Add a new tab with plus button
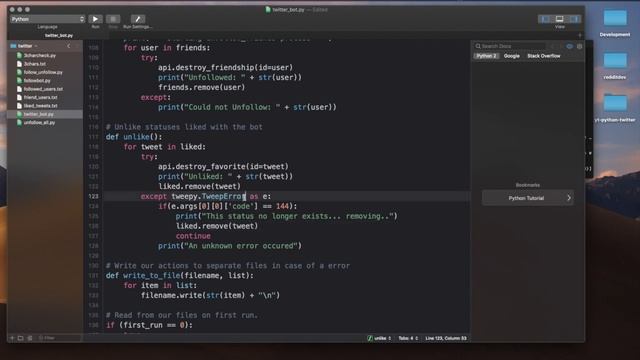This screenshot has height=360, width=640. [x=580, y=36]
